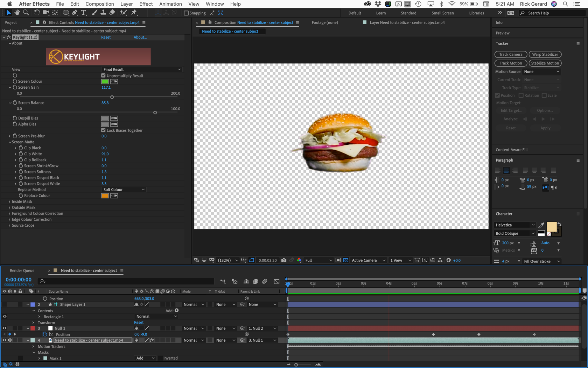Click Screen Colour eyedropper icon
The image size is (588, 368).
click(x=114, y=81)
